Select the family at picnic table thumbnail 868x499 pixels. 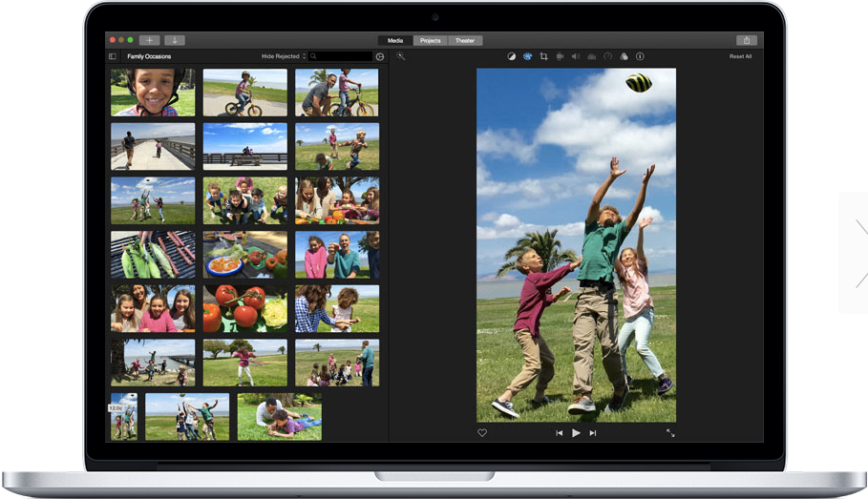(337, 200)
